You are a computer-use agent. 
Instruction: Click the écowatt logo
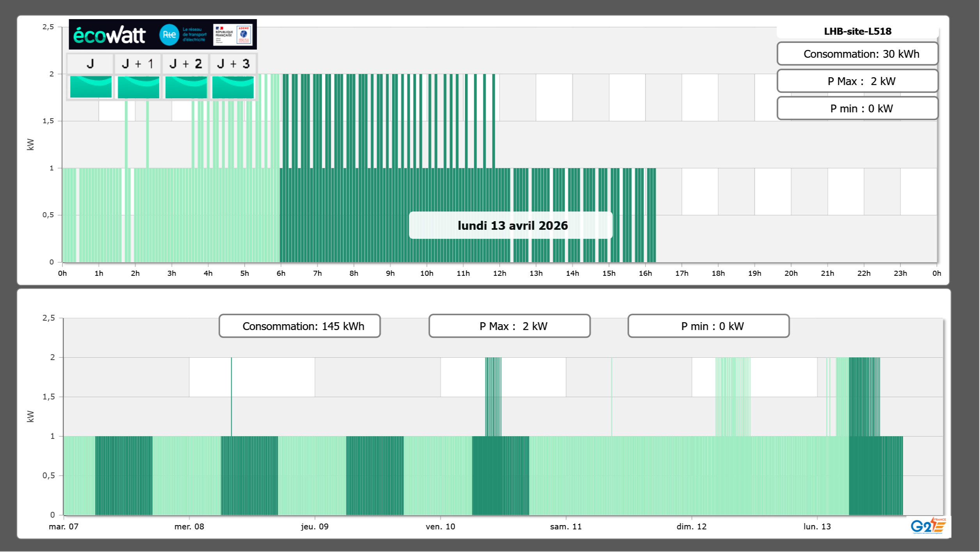pos(110,35)
